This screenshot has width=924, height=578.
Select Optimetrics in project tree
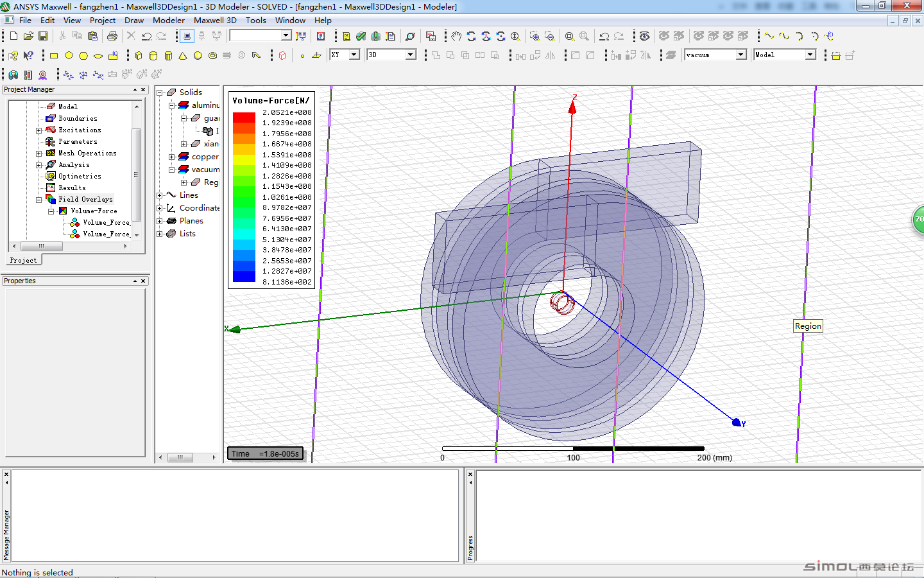point(80,177)
